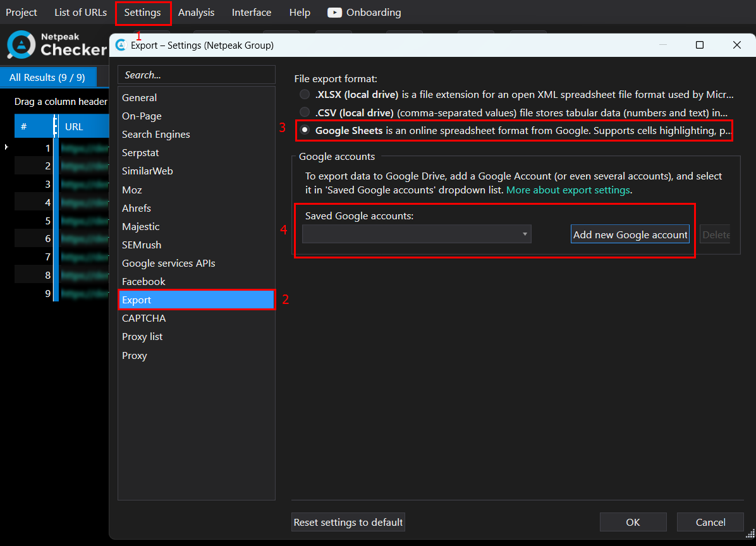Open the SimilarWeb settings section
756x546 pixels.
point(197,171)
